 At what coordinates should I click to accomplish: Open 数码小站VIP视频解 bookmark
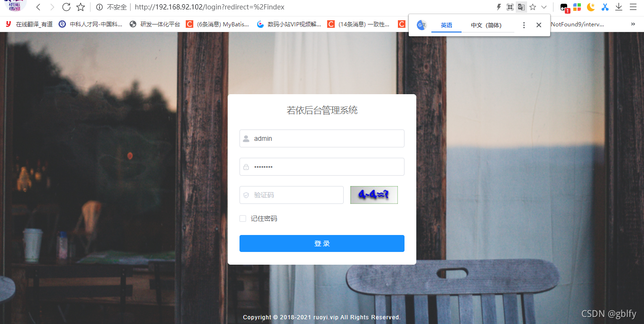click(x=289, y=24)
